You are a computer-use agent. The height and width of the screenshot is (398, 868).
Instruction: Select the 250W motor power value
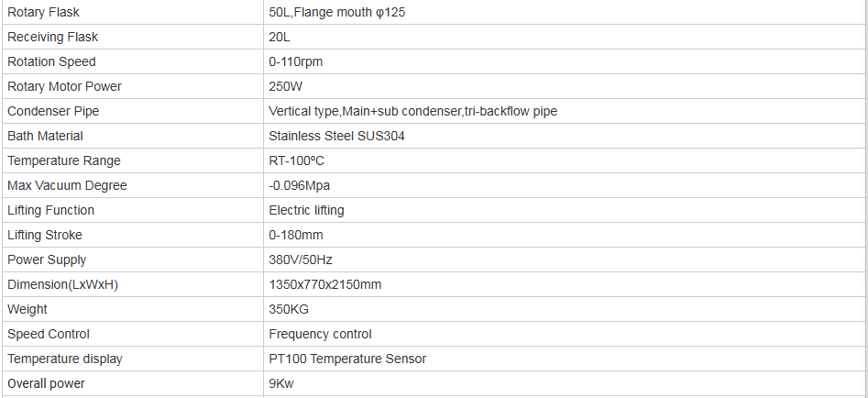pyautogui.click(x=285, y=86)
